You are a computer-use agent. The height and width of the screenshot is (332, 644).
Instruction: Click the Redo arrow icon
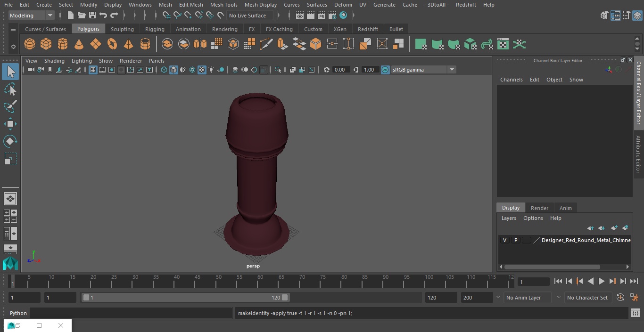click(114, 16)
